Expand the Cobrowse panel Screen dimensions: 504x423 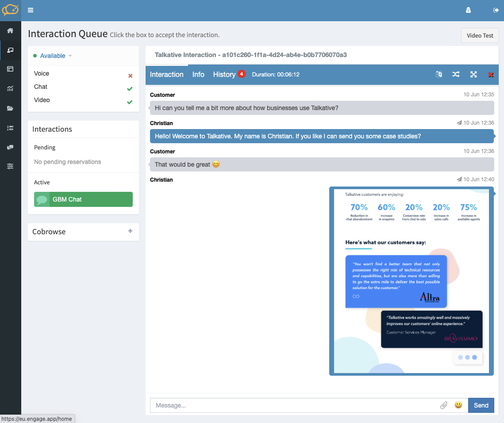coord(130,231)
